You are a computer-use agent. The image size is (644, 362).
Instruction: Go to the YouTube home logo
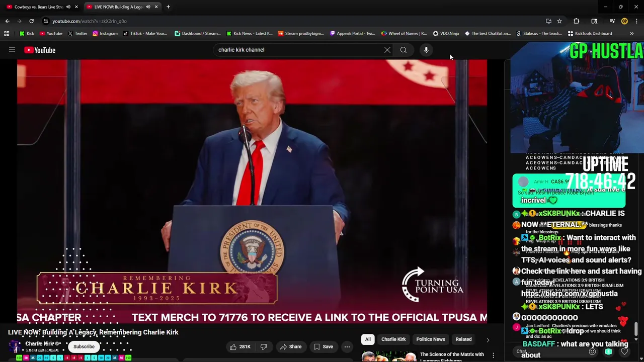tap(40, 50)
